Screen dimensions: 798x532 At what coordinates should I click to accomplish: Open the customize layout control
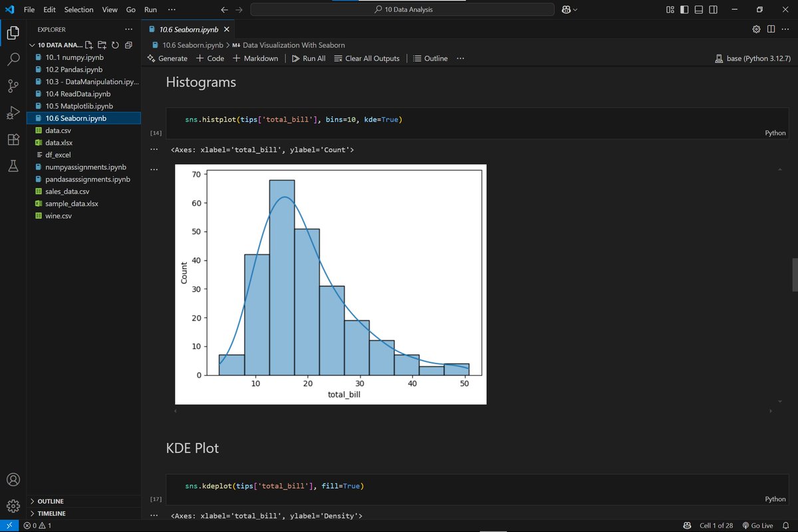tap(670, 10)
